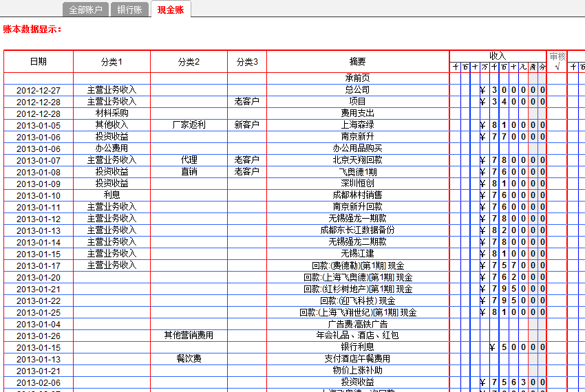The width and height of the screenshot is (585, 392).
Task: Click the 分类2 column header
Action: click(x=189, y=61)
